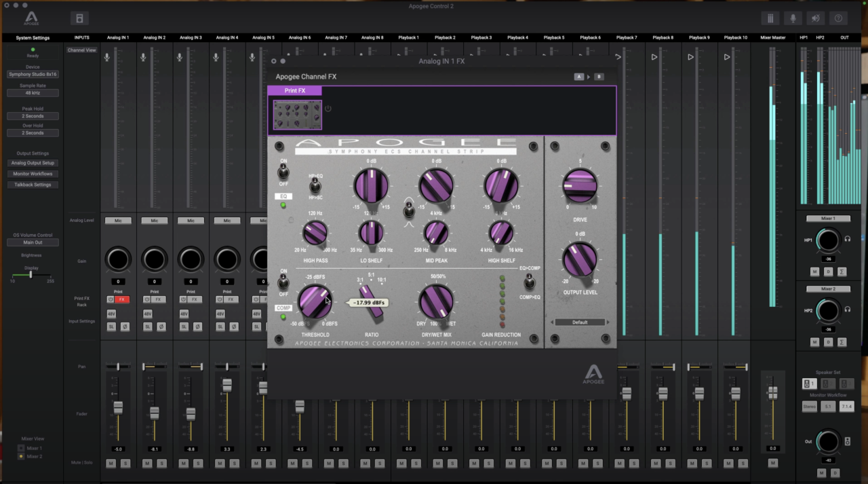Click the Talkback Settings button

point(33,185)
